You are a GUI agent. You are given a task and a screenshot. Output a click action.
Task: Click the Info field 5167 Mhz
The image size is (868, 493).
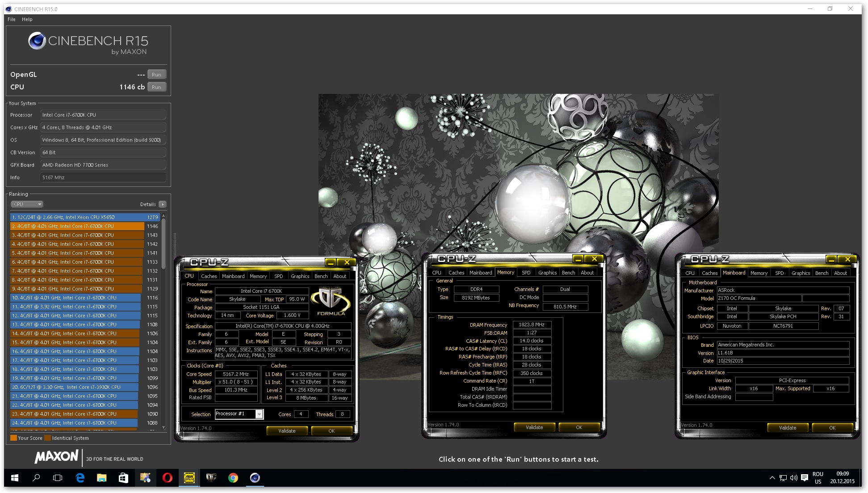[x=103, y=177]
